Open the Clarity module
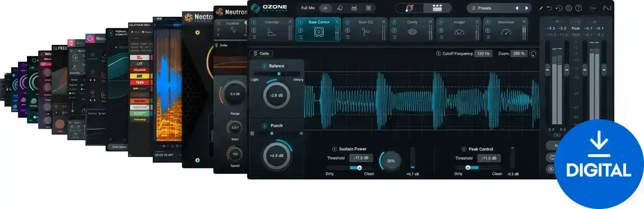Image resolution: width=644 pixels, height=209 pixels. coord(412,30)
